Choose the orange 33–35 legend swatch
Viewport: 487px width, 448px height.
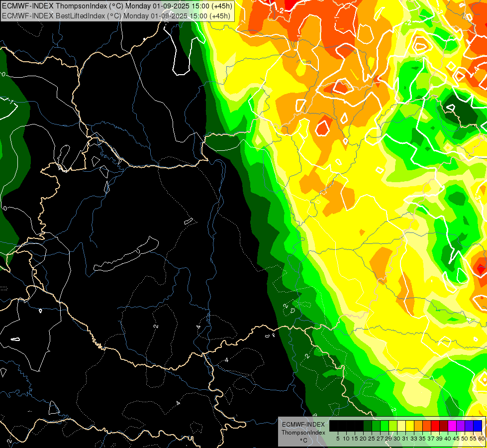(418, 426)
